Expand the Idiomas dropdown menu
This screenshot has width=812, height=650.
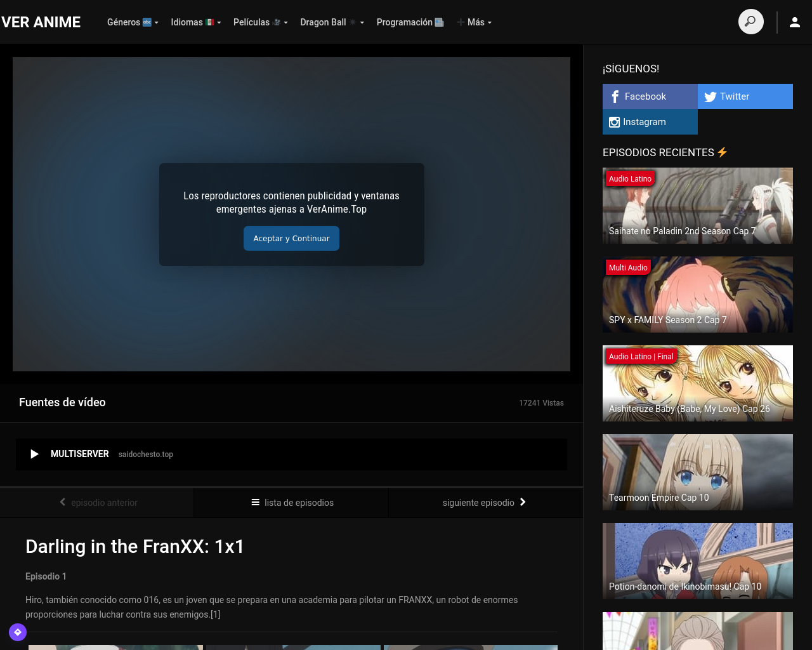click(x=196, y=22)
